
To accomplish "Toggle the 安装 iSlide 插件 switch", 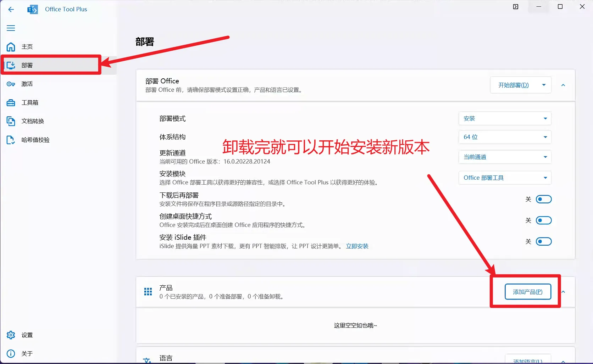I will pyautogui.click(x=544, y=242).
